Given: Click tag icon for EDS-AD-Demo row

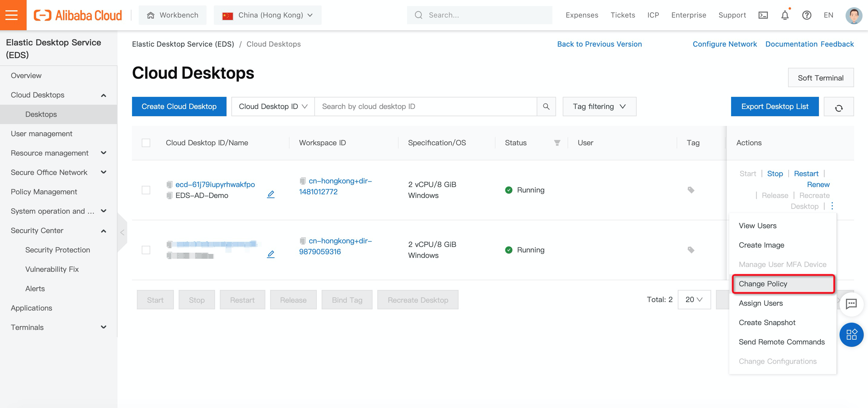Looking at the screenshot, I should [x=691, y=190].
